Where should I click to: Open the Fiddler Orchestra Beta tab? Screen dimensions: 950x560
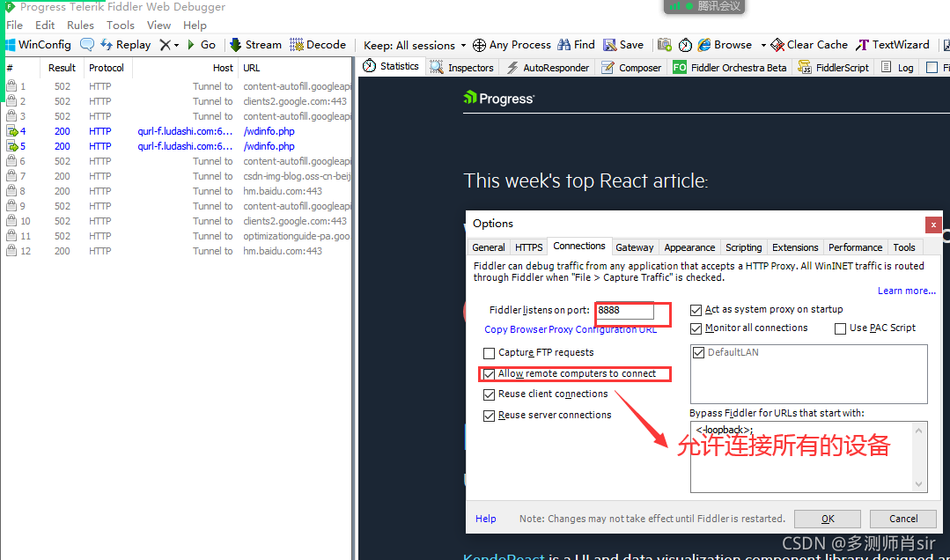pyautogui.click(x=730, y=68)
